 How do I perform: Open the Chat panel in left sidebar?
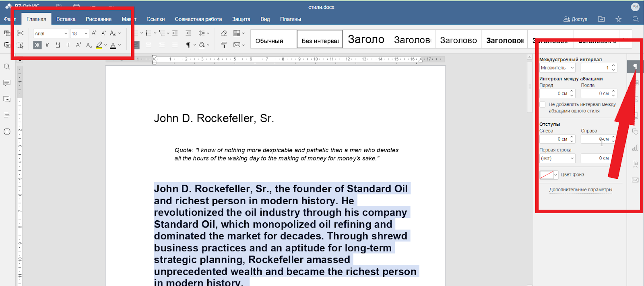coord(7,99)
